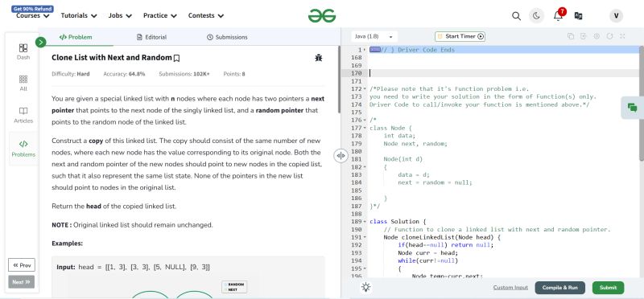644x299 pixels.
Task: Open the Problems sidebar icon
Action: [x=23, y=149]
